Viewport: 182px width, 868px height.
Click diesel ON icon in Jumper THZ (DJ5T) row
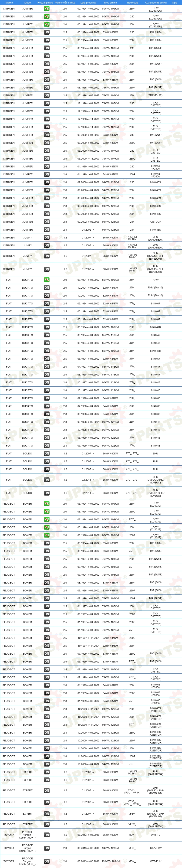click(x=47, y=95)
